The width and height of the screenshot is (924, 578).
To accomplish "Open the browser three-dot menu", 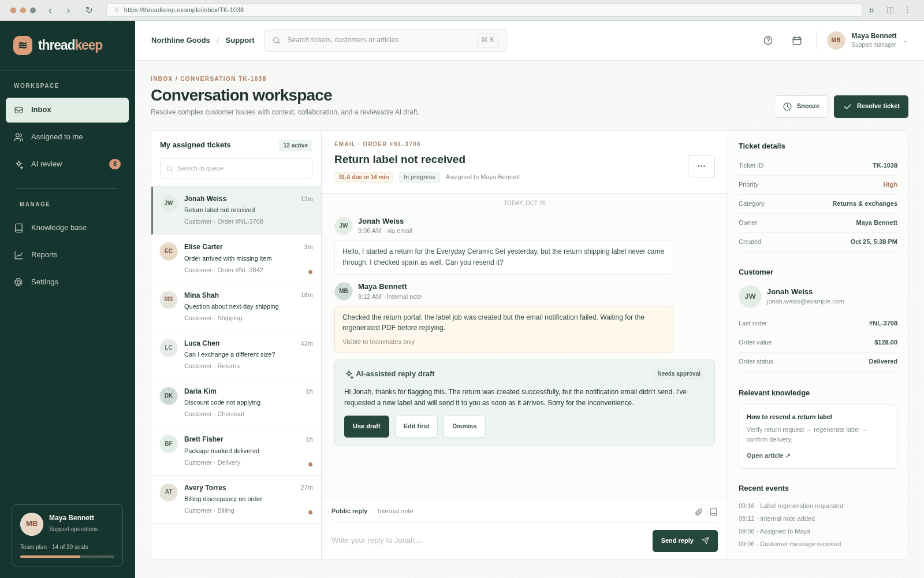I will pos(907,10).
